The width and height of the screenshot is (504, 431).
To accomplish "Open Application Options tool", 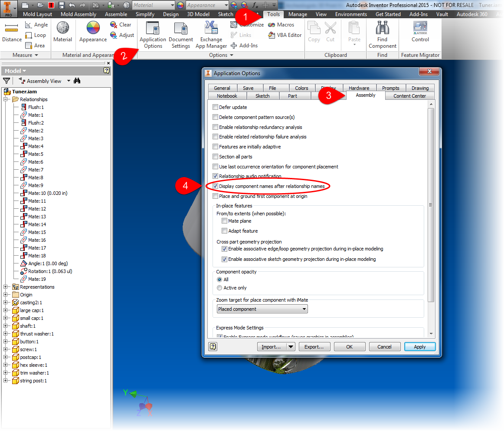I will 153,35.
